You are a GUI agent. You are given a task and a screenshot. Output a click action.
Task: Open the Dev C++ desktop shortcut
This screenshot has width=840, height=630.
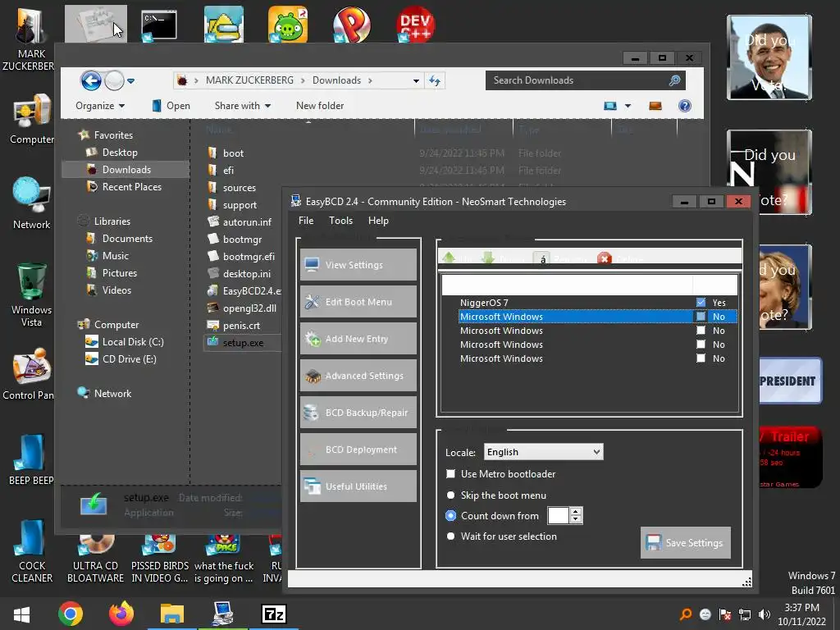[x=416, y=24]
